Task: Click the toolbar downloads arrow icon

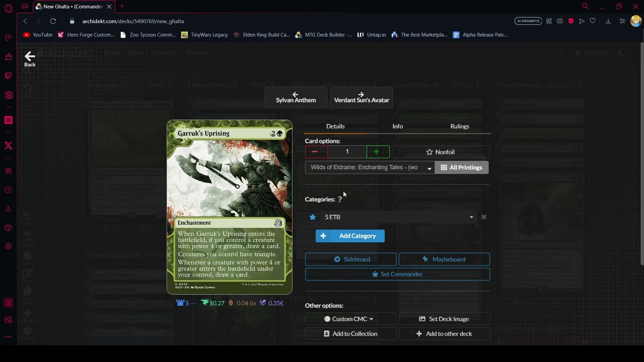Action: [x=608, y=21]
